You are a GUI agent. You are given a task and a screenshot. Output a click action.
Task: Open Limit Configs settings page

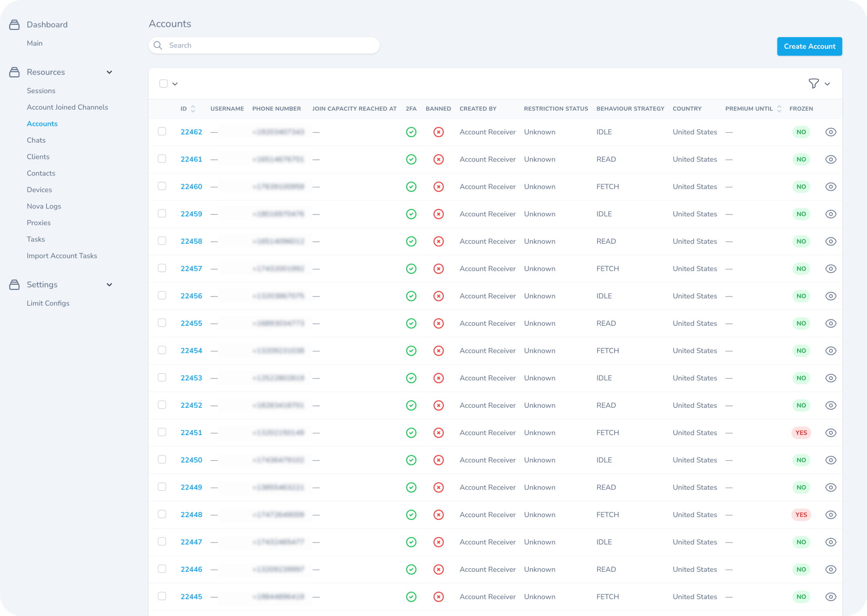[48, 303]
